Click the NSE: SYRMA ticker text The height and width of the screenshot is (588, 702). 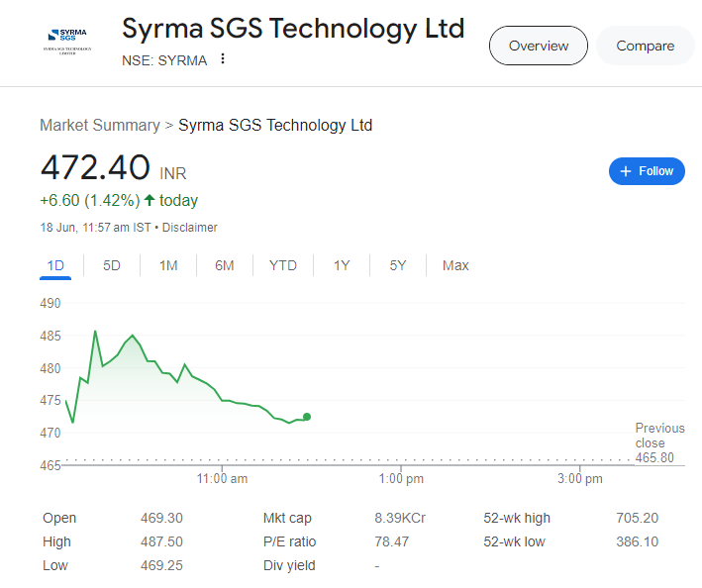coord(164,60)
